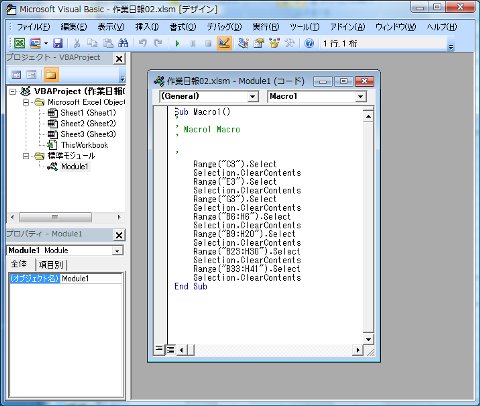Click View Object icon in Project pane
This screenshot has width=480, height=406.
click(x=32, y=75)
